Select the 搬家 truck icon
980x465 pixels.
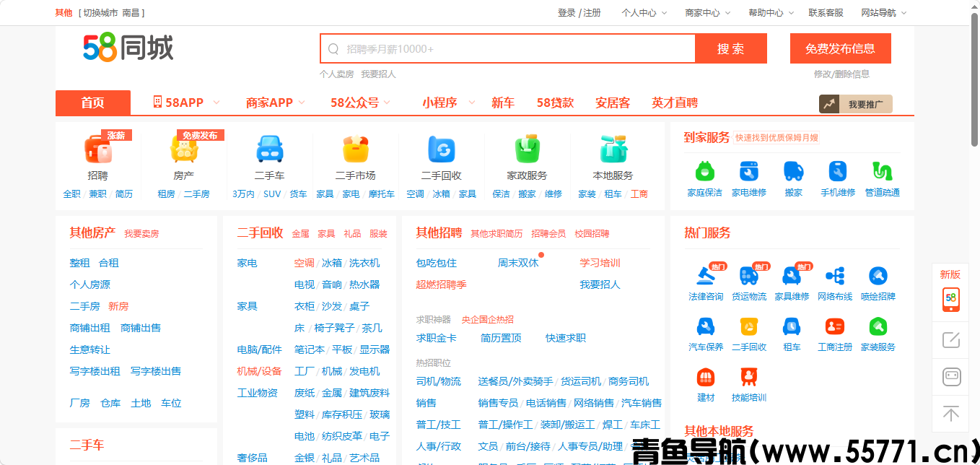794,171
